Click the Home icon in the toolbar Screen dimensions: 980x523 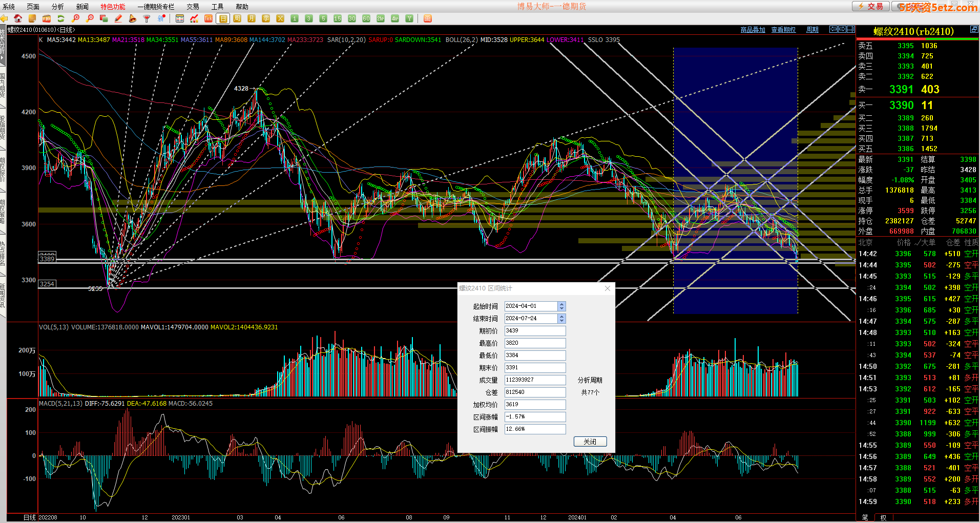(x=18, y=18)
